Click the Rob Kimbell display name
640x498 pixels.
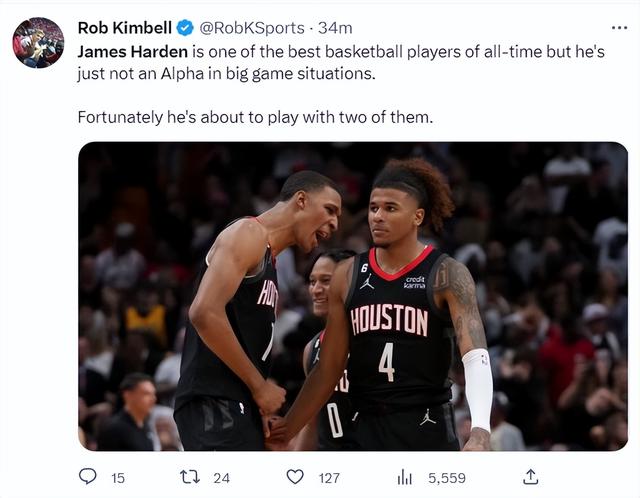click(125, 28)
